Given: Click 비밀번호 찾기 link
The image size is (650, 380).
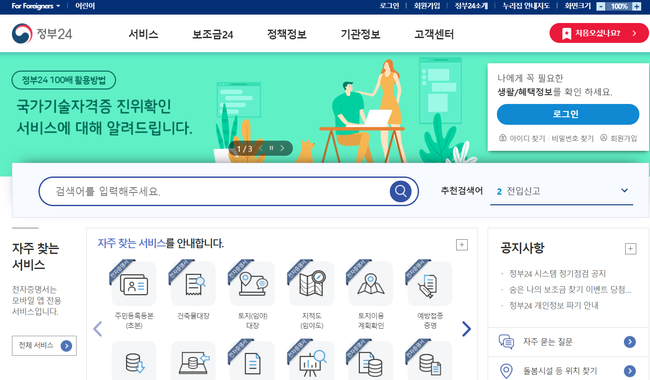Looking at the screenshot, I should pyautogui.click(x=572, y=138).
